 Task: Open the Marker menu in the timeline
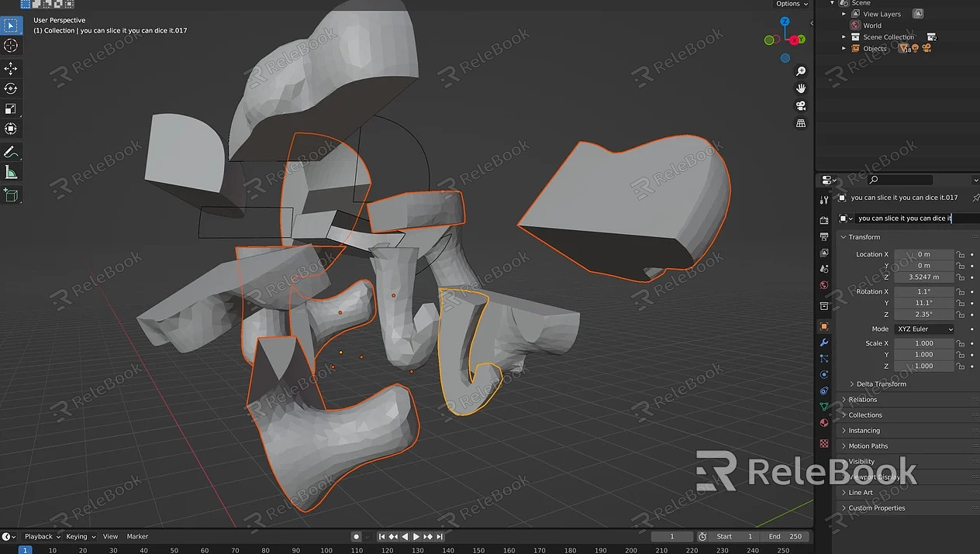137,536
